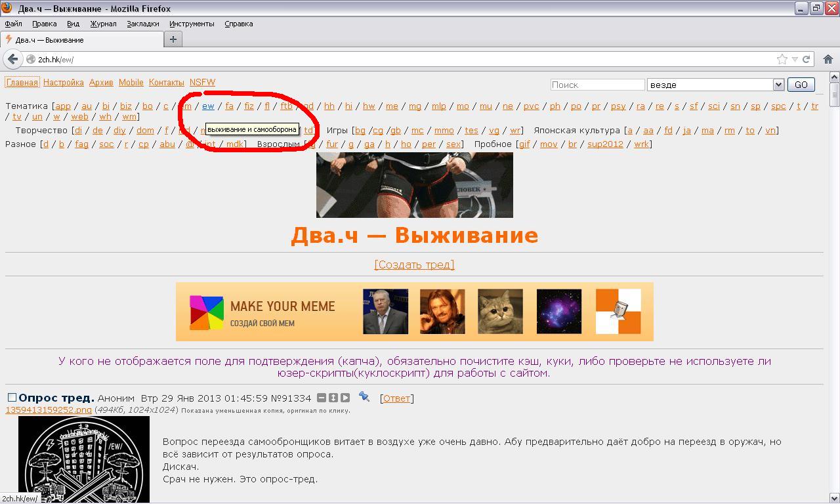This screenshot has width=840, height=504.
Task: Tick the checkbox next to Опрос тред
Action: tap(12, 398)
